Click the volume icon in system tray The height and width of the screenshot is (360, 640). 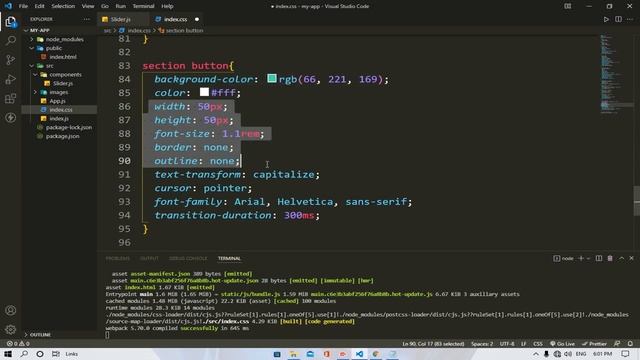tap(568, 354)
